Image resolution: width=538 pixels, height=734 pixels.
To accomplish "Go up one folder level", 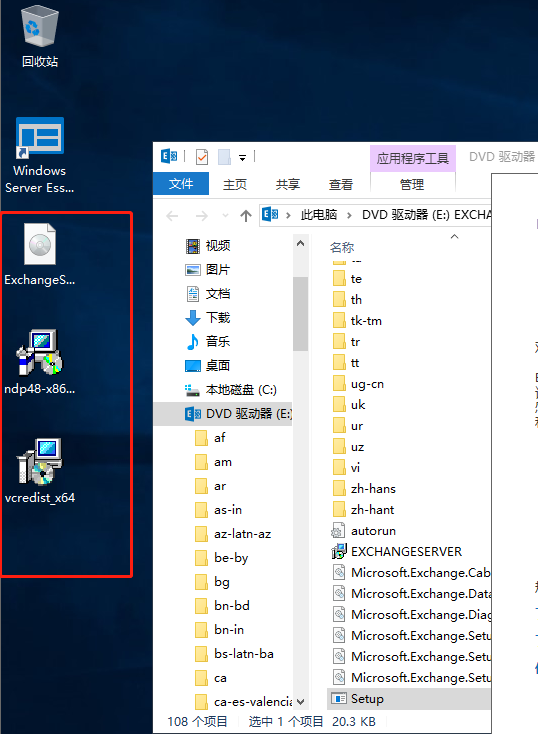I will coord(246,215).
